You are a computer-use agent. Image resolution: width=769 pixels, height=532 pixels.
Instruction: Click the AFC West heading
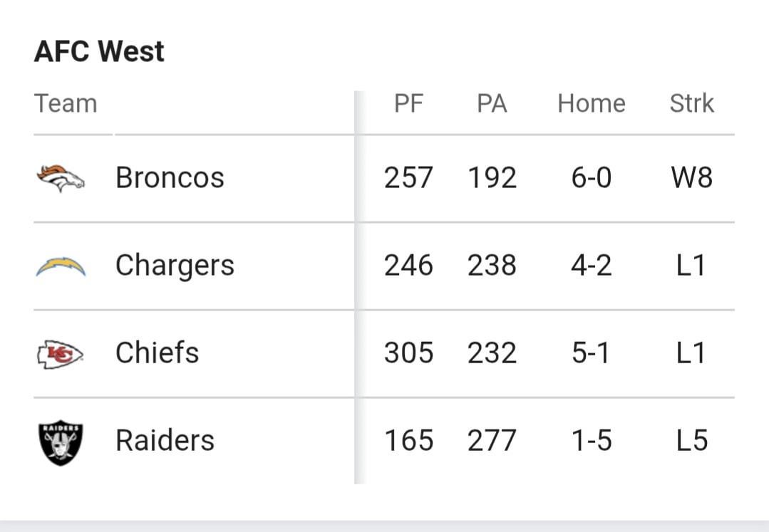point(98,50)
